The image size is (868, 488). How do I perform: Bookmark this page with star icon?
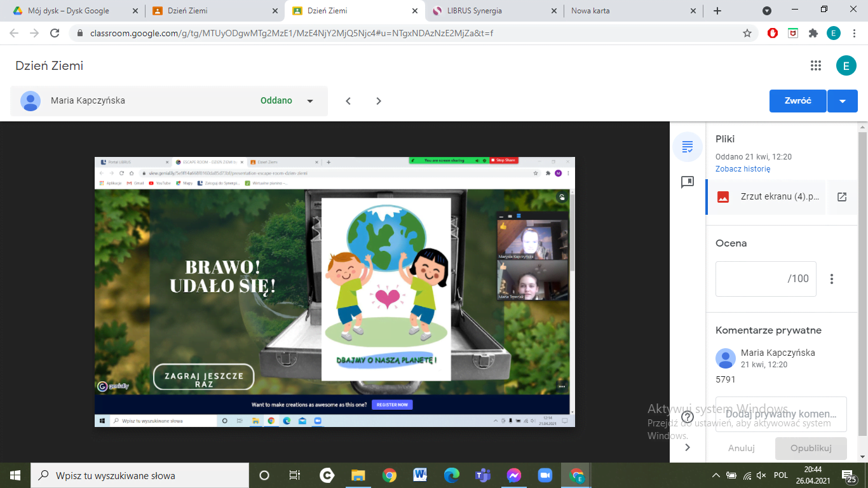[747, 34]
